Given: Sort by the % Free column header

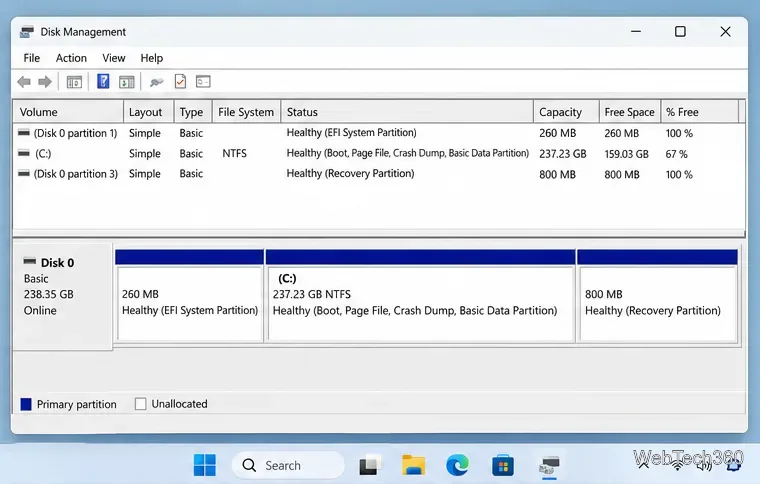Looking at the screenshot, I should [699, 112].
